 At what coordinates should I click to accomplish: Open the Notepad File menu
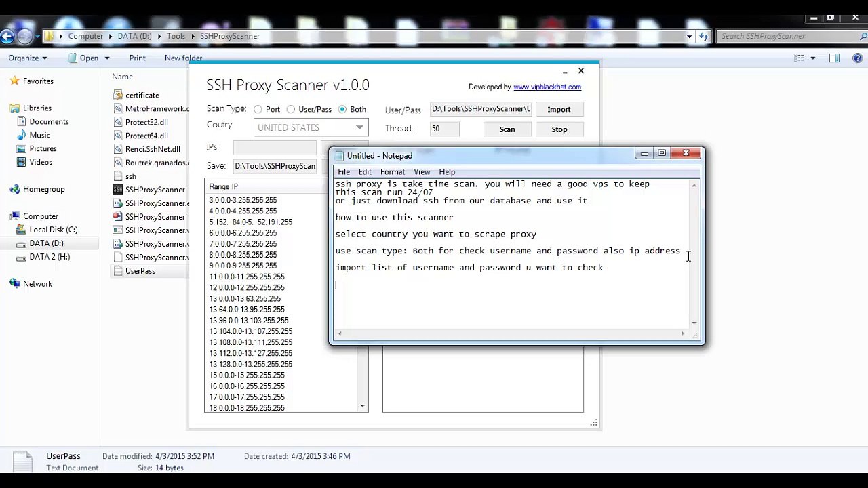coord(344,172)
